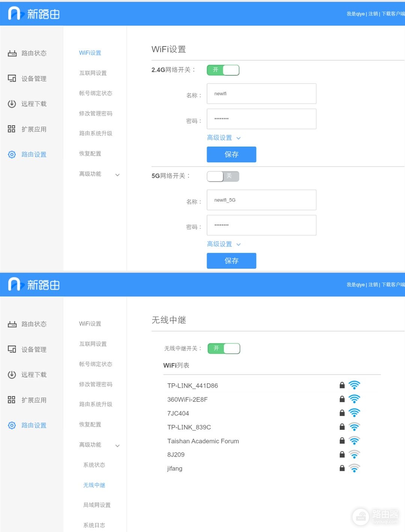Click 路由状态 router icon on WiFi设置 page
The height and width of the screenshot is (532, 405).
click(12, 53)
